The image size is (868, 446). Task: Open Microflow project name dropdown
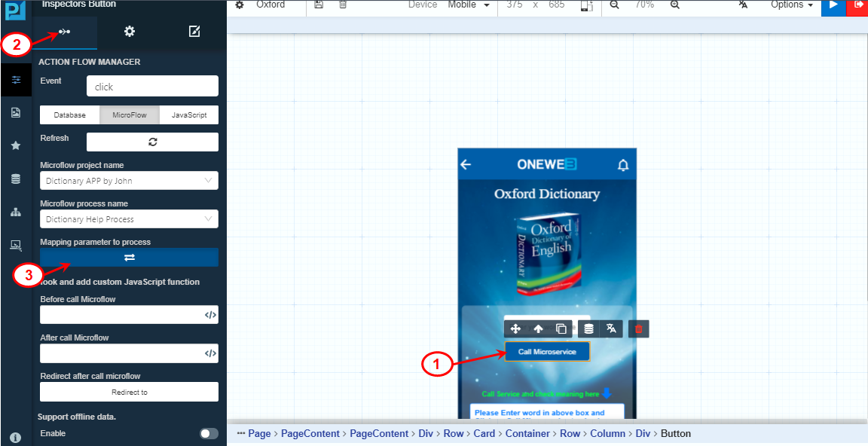pyautogui.click(x=129, y=180)
